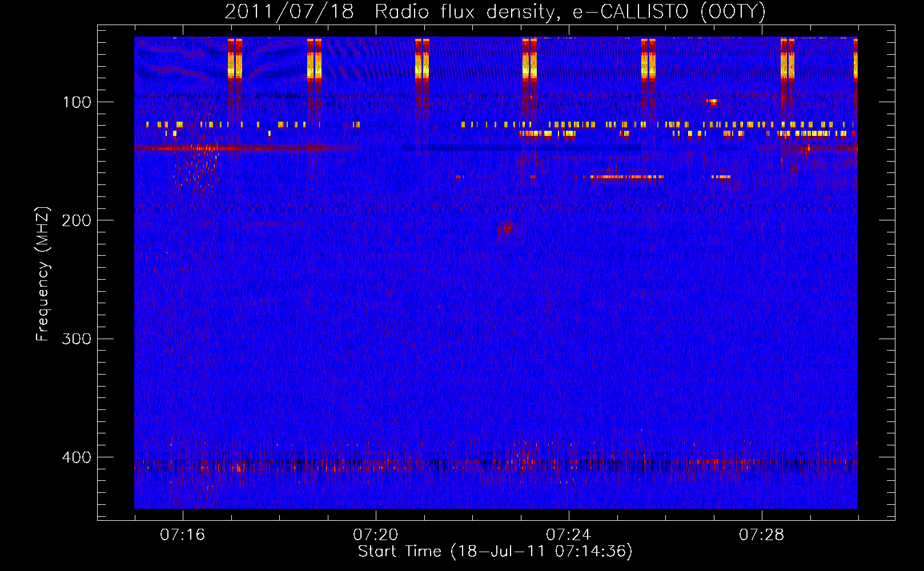Screen dimensions: 924x571
Task: Select the 200 frequency axis label
Action: click(77, 220)
